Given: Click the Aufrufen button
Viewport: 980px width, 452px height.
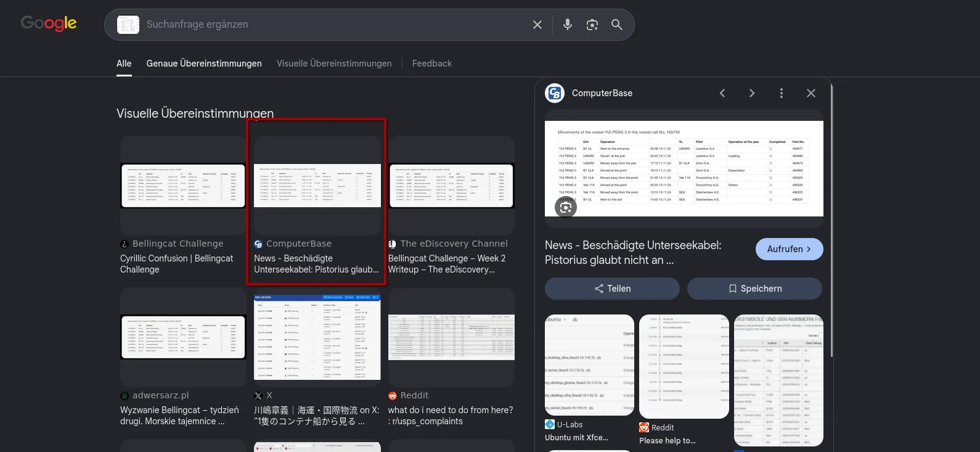Looking at the screenshot, I should coord(790,249).
